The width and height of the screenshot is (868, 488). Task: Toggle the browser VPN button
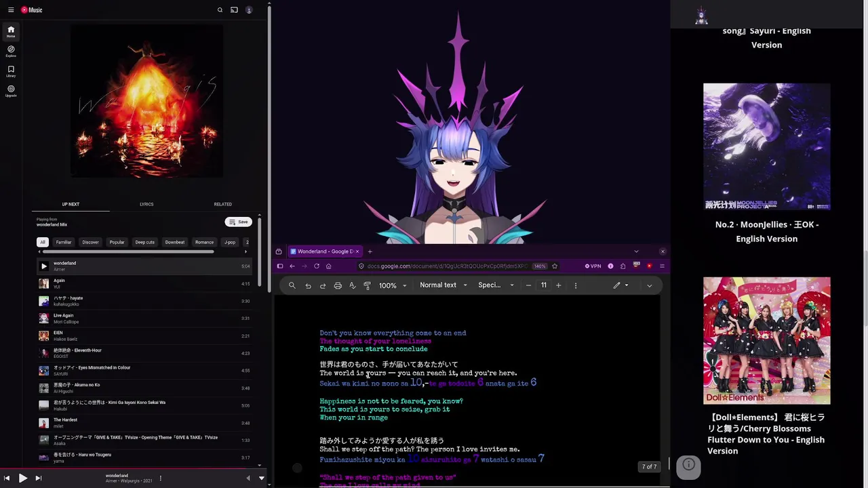593,266
